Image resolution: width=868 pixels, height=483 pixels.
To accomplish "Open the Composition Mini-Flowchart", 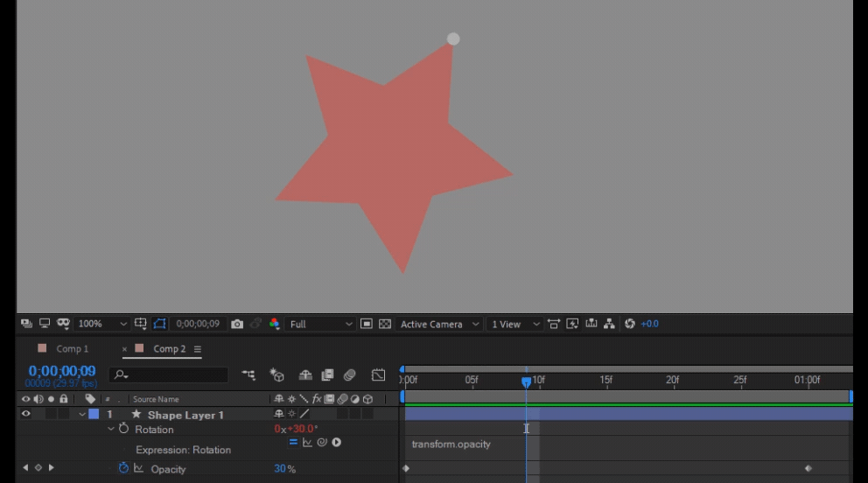I will pyautogui.click(x=248, y=375).
